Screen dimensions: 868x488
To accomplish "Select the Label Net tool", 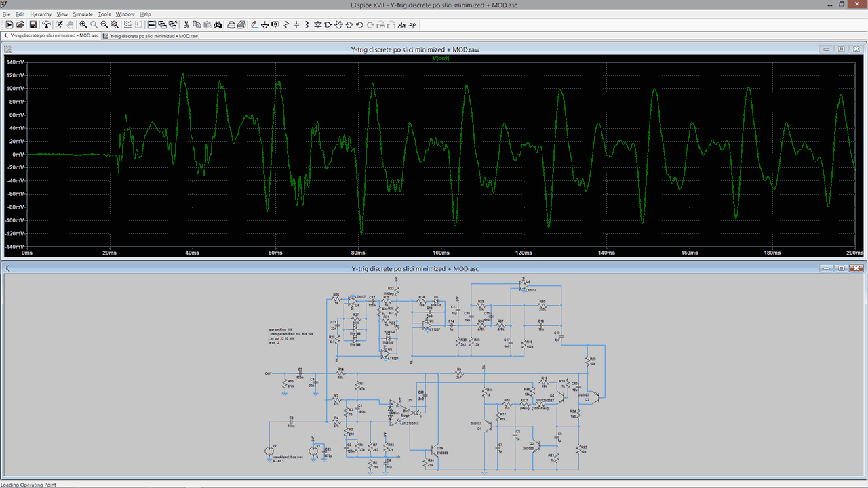I will [275, 25].
